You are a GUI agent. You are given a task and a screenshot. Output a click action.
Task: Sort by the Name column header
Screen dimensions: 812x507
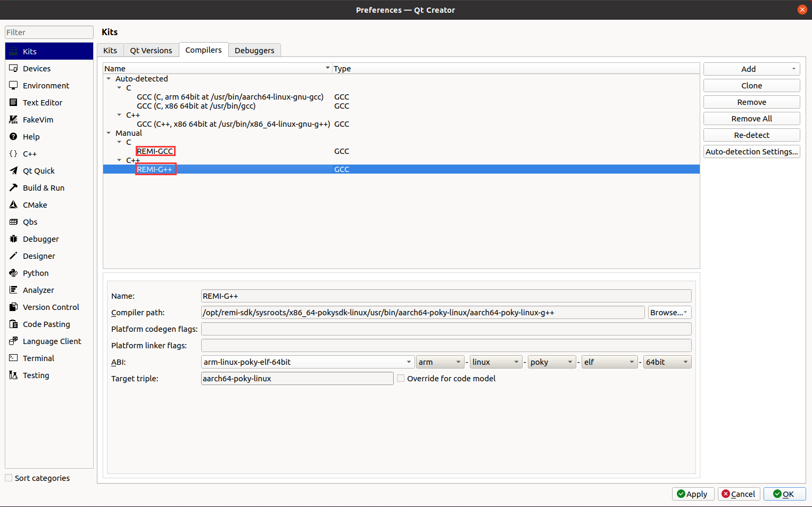pyautogui.click(x=217, y=69)
